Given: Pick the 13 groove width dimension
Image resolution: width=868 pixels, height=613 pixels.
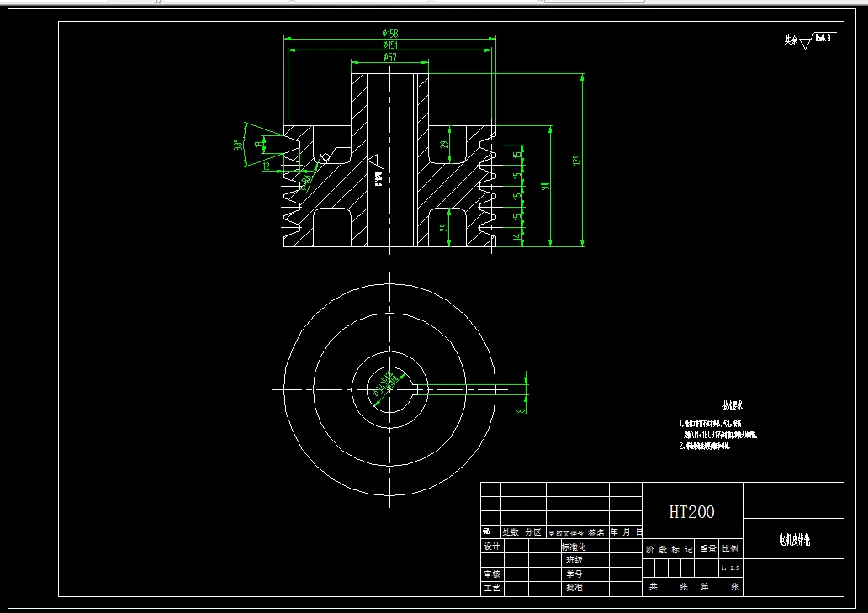Looking at the screenshot, I should 258,145.
